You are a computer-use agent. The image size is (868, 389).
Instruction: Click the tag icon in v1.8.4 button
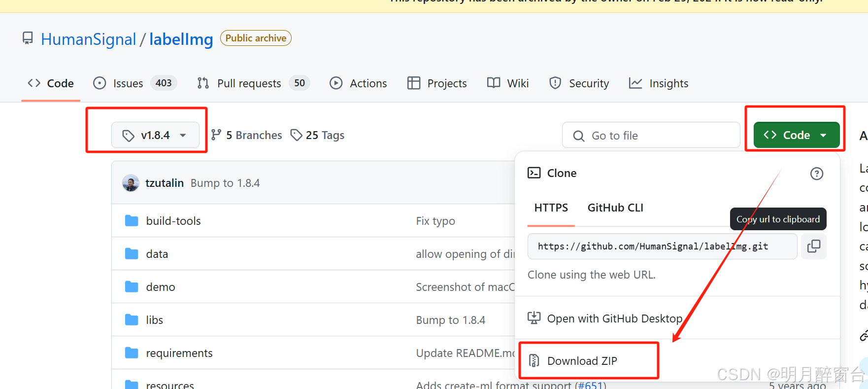[x=128, y=136]
